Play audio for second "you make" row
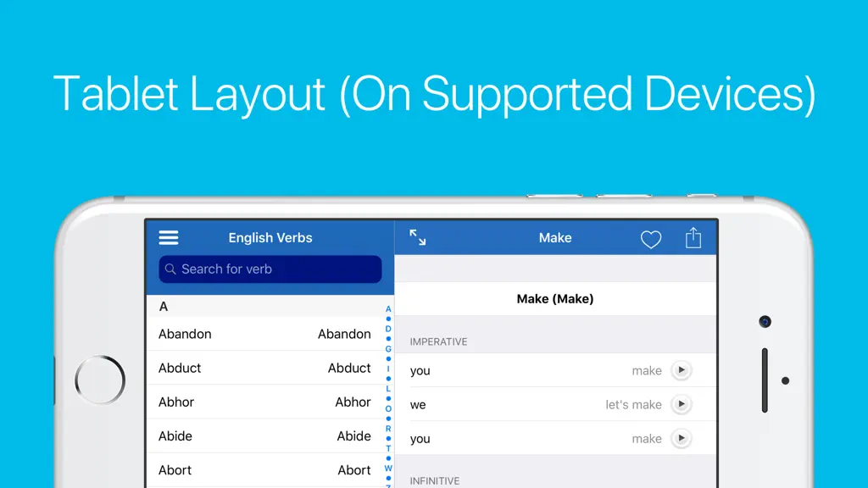The width and height of the screenshot is (868, 488). tap(682, 439)
